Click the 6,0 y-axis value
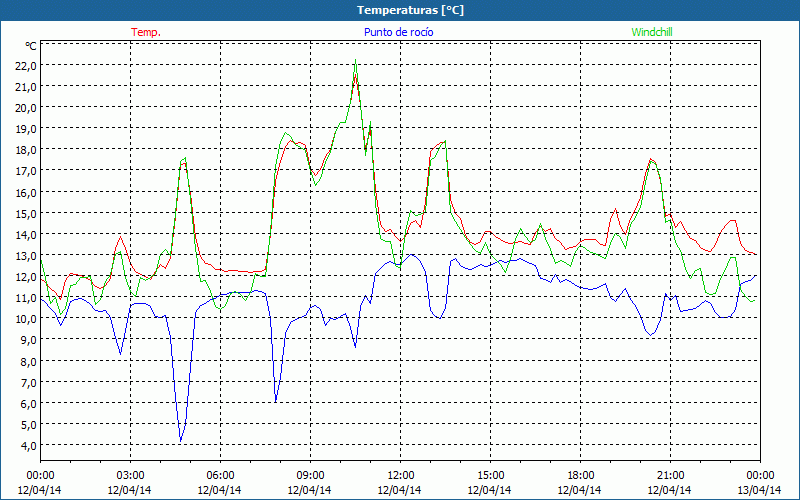This screenshot has width=800, height=500. 28,404
